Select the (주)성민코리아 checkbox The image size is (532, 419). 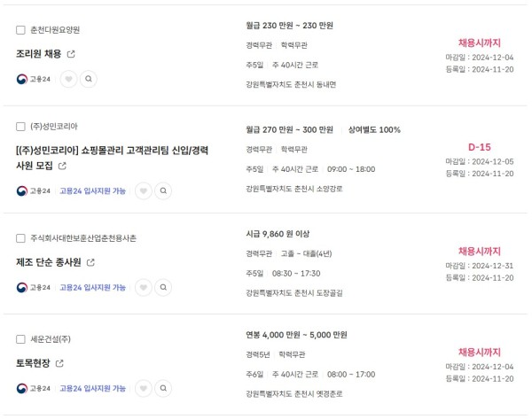(20, 127)
